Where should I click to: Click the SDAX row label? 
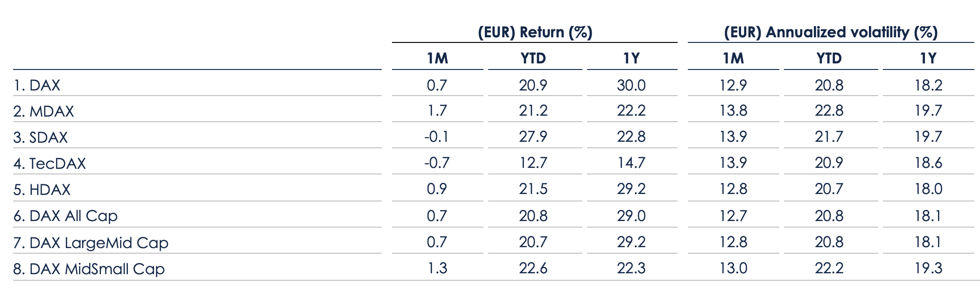(x=41, y=138)
